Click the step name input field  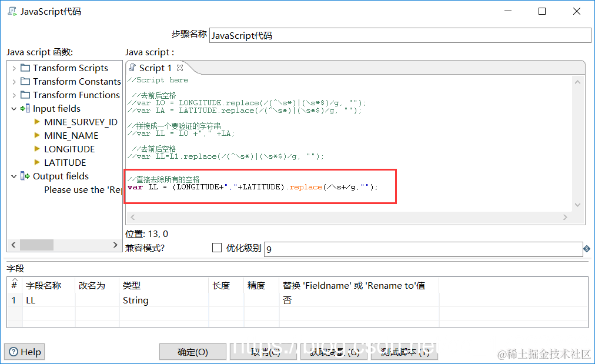(400, 36)
